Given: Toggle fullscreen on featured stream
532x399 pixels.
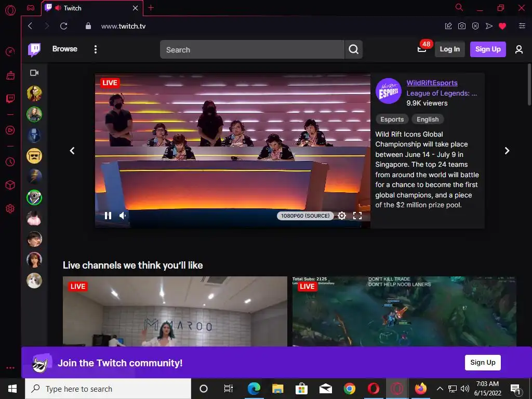Looking at the screenshot, I should coord(357,216).
